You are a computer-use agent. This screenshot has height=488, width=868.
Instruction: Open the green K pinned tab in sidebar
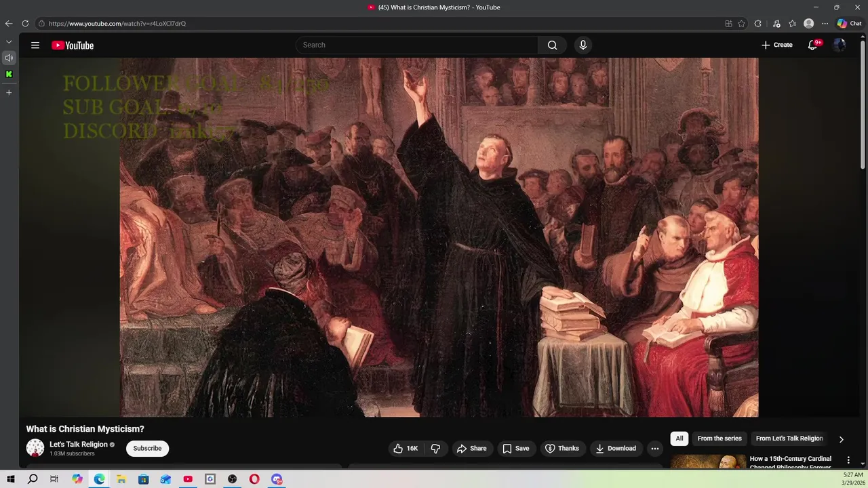pos(9,74)
